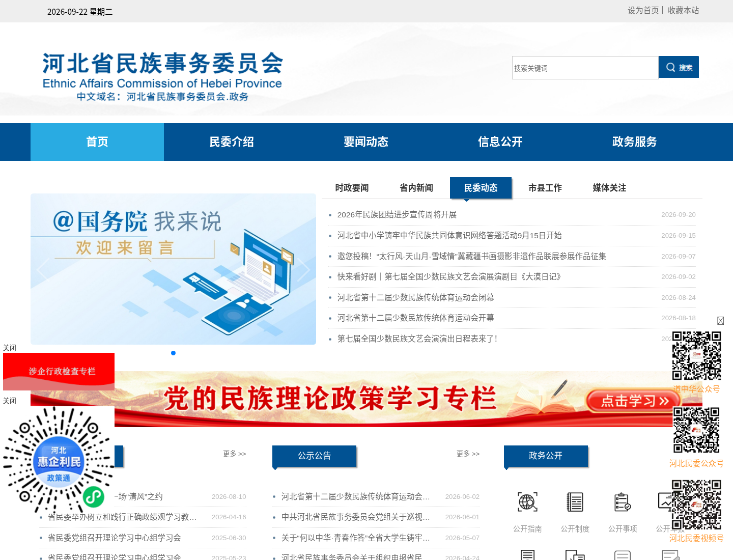Select the blue carousel indicator dot

tap(173, 353)
